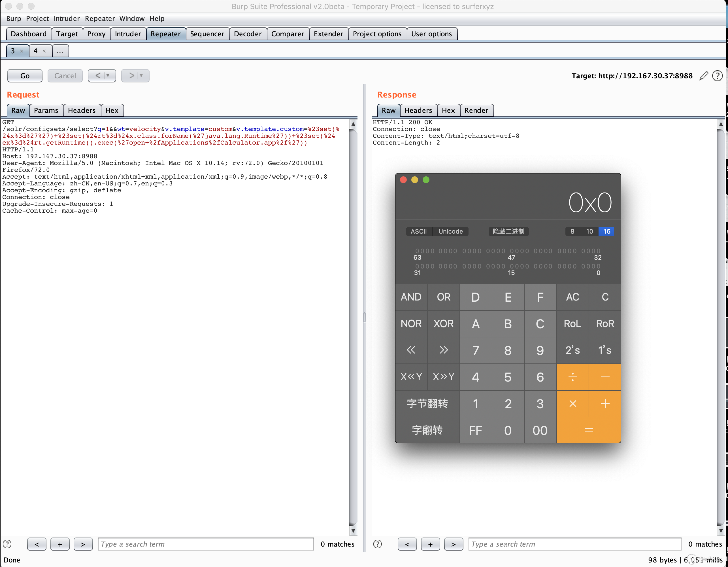Close Repeater tab 3 with its x
The image size is (728, 567).
[22, 51]
